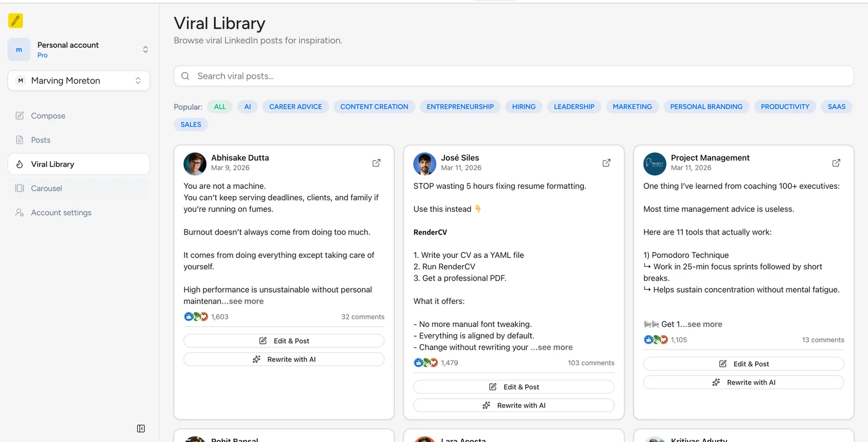868x442 pixels.
Task: Open Account settings in sidebar
Action: tap(61, 213)
